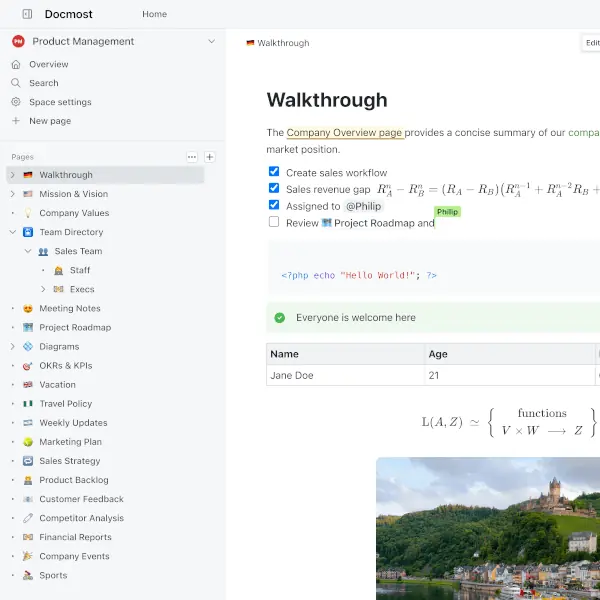Open Search from the sidebar
600x600 pixels.
pyautogui.click(x=16, y=83)
